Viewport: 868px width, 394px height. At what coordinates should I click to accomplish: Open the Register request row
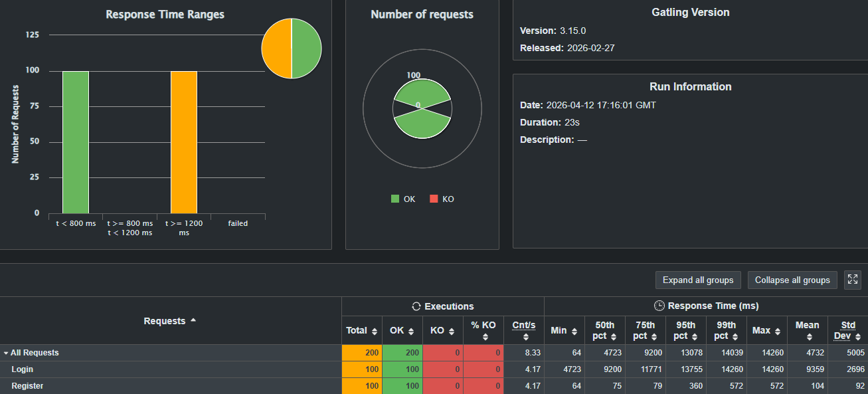[27, 386]
